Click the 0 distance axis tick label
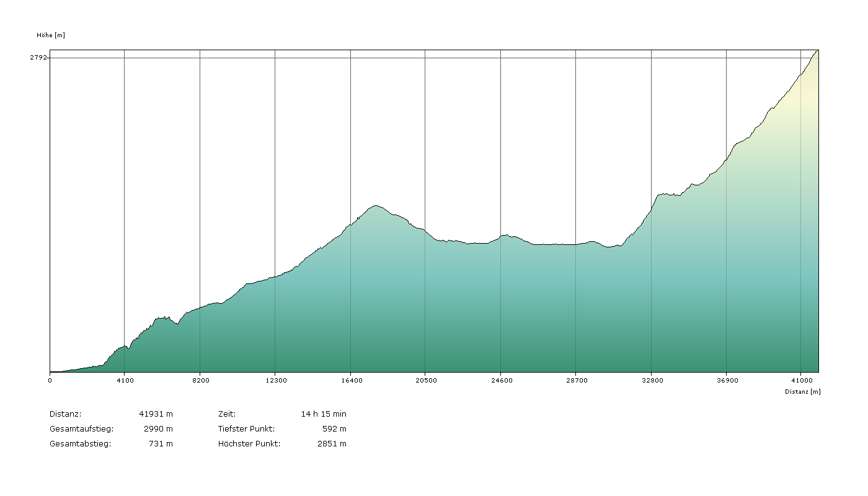Screen dimensions: 868x496 (50, 381)
